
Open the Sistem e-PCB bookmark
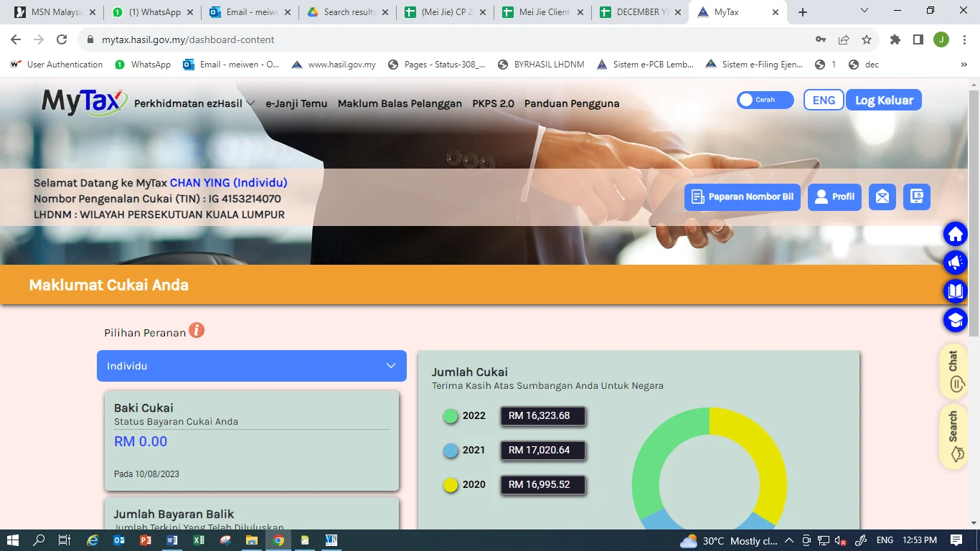click(x=645, y=65)
